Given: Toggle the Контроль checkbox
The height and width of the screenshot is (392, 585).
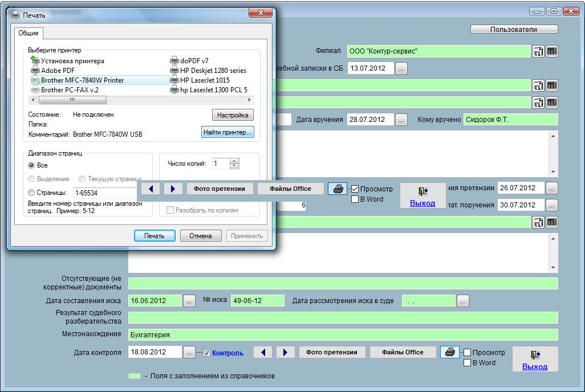Looking at the screenshot, I should pyautogui.click(x=207, y=353).
